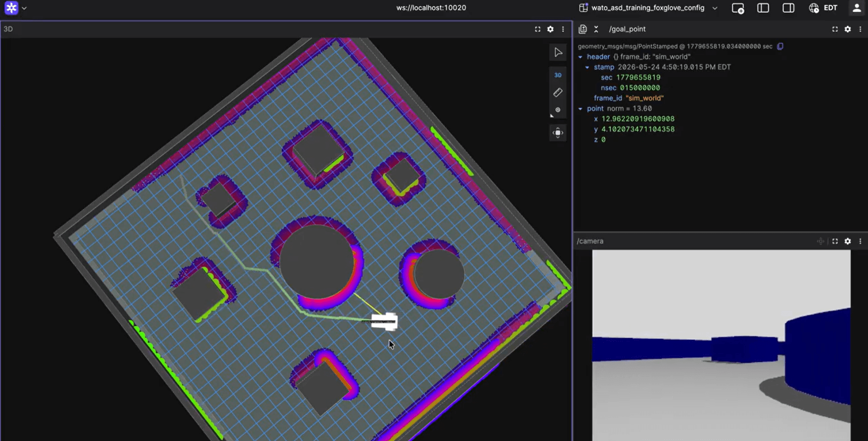Click the recenter camera pan icon
Image resolution: width=868 pixels, height=441 pixels.
[x=558, y=133]
